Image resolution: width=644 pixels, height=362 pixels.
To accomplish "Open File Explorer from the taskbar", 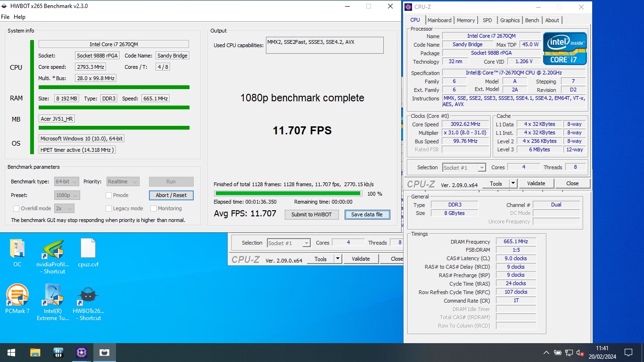I will pyautogui.click(x=35, y=353).
